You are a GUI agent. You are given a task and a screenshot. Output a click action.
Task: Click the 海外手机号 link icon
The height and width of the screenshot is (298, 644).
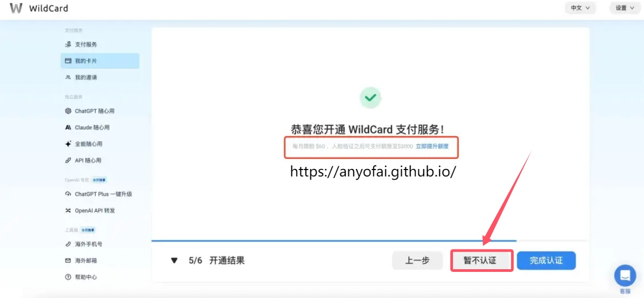pyautogui.click(x=68, y=244)
